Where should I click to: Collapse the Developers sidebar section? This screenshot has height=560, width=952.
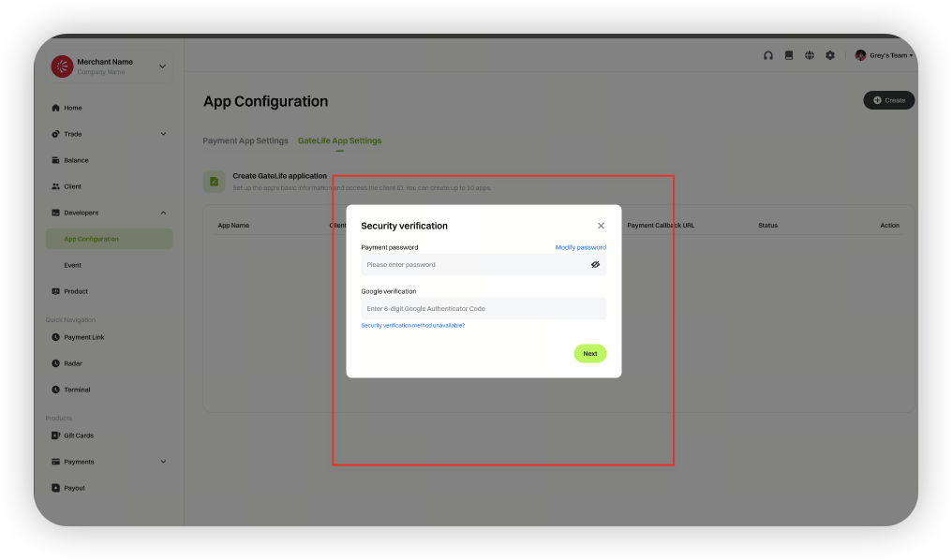point(163,213)
